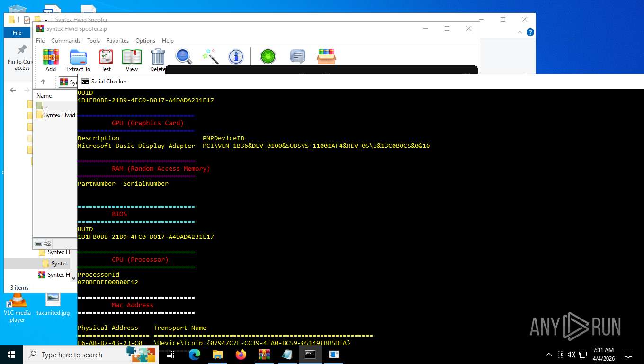Open the File tab in File Explorer
644x364 pixels.
17,33
